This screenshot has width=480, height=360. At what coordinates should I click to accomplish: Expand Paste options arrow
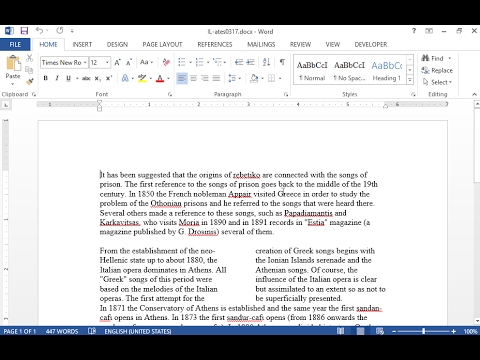pos(13,83)
